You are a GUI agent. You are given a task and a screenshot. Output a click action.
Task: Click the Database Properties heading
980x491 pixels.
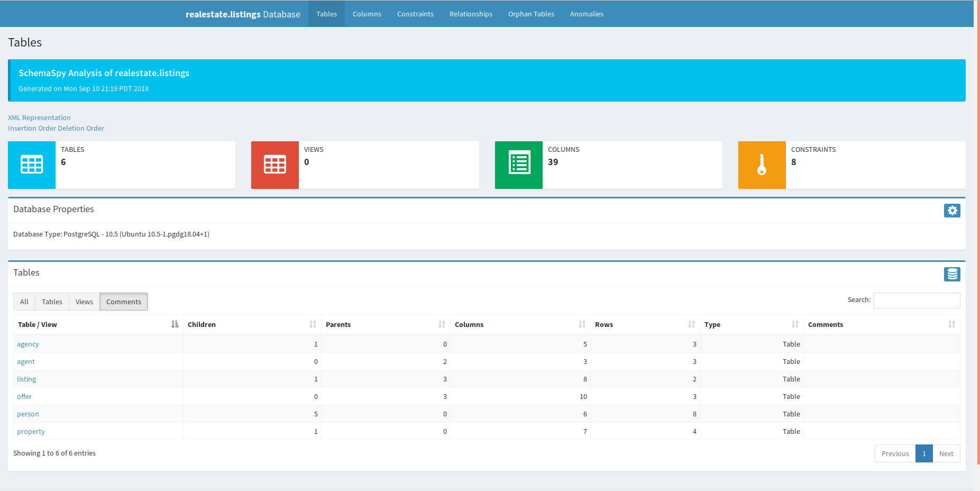(x=53, y=209)
